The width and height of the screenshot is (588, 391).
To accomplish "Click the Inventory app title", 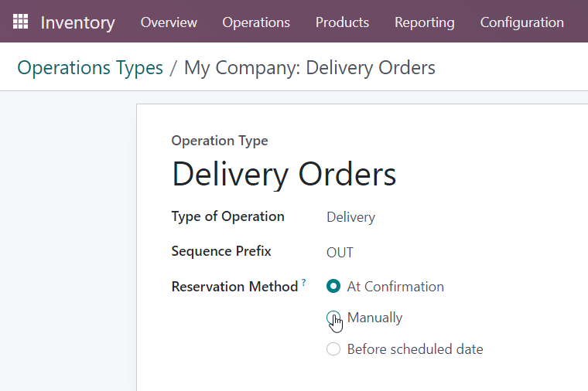I will tap(78, 22).
